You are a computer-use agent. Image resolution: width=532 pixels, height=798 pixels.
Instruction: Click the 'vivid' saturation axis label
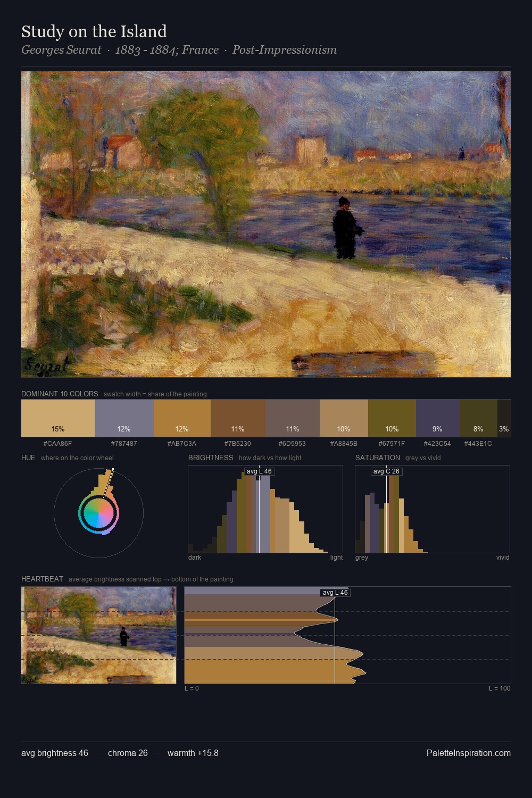[503, 558]
